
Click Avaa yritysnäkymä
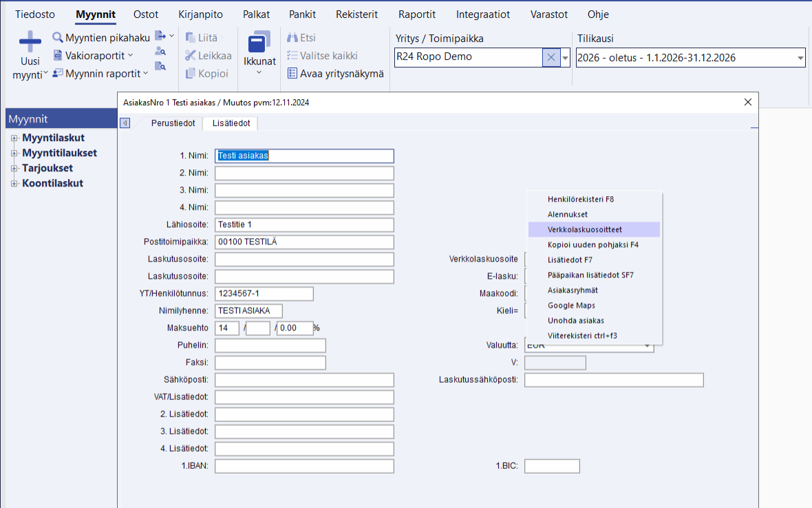click(x=336, y=74)
